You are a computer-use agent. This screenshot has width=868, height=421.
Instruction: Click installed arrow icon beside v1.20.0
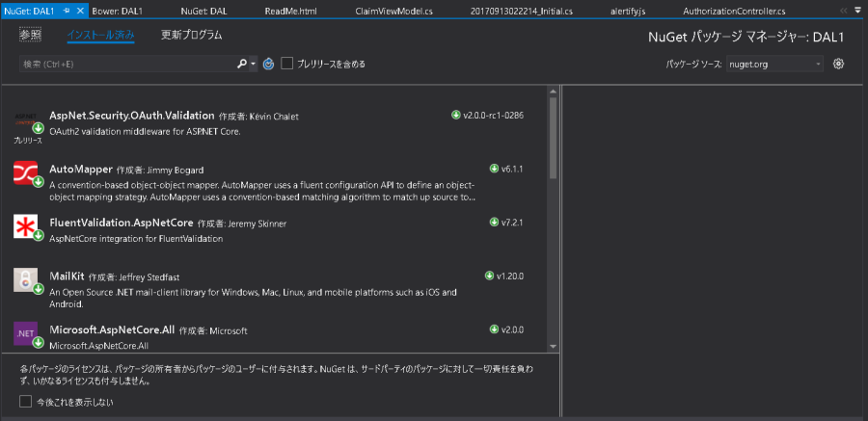click(489, 276)
